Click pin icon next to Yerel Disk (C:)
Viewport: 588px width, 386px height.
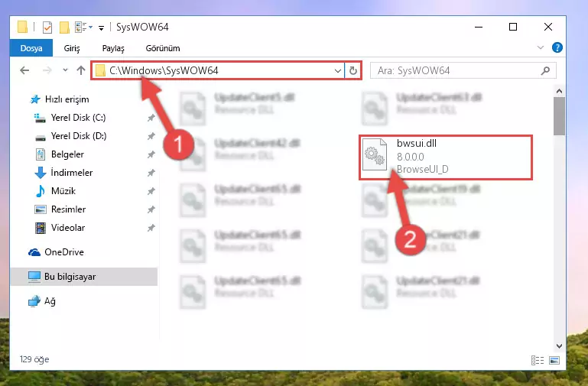tap(151, 118)
